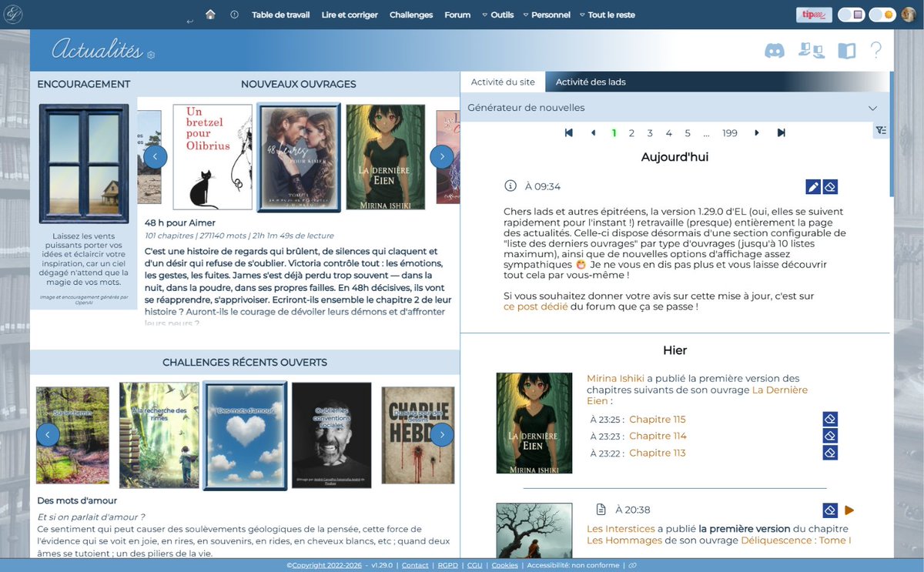Open the Tipeee support badge
This screenshot has height=572, width=924.
[813, 15]
